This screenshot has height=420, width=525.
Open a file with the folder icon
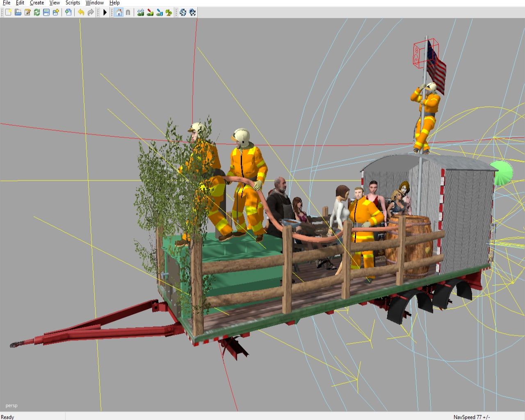point(18,12)
